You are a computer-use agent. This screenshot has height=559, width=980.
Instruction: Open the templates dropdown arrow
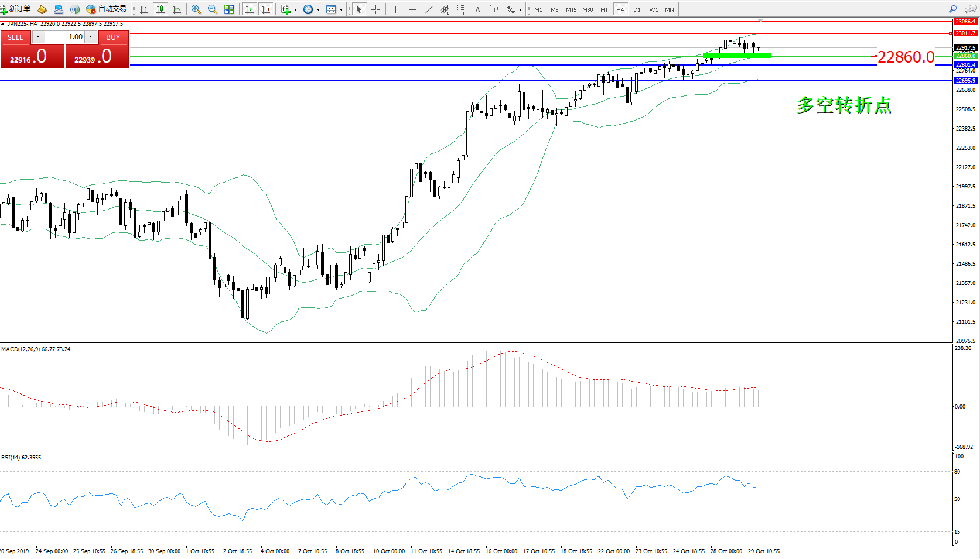click(x=341, y=9)
